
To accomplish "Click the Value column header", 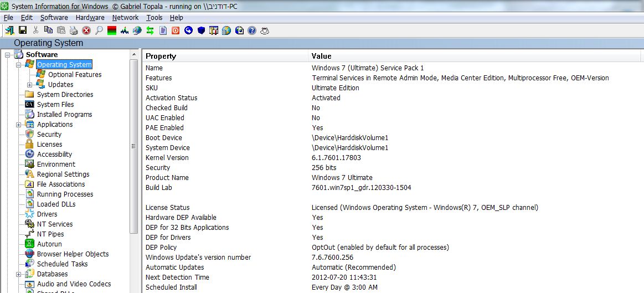I will click(475, 56).
